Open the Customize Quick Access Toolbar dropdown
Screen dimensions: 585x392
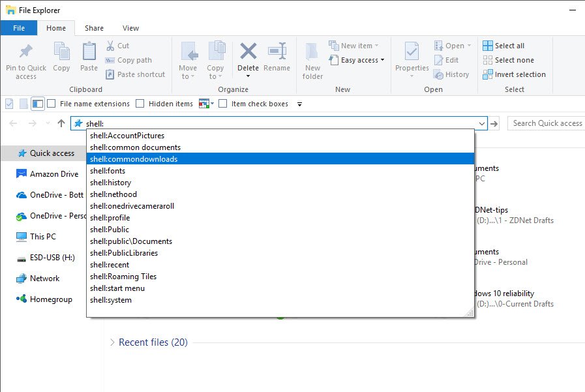(299, 104)
